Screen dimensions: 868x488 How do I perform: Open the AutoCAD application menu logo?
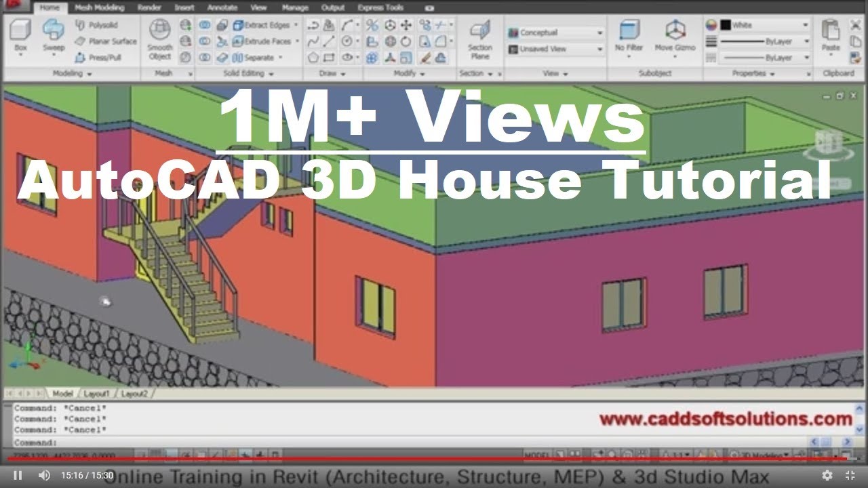(x=15, y=5)
